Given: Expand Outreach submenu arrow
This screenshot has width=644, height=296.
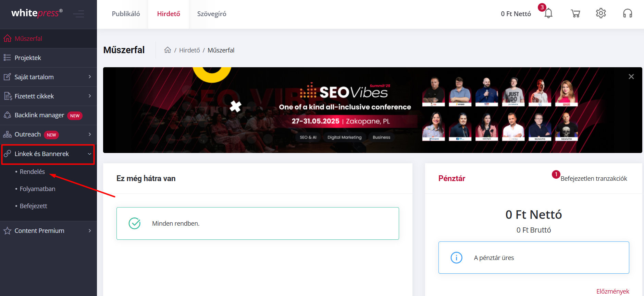Looking at the screenshot, I should click(x=90, y=134).
